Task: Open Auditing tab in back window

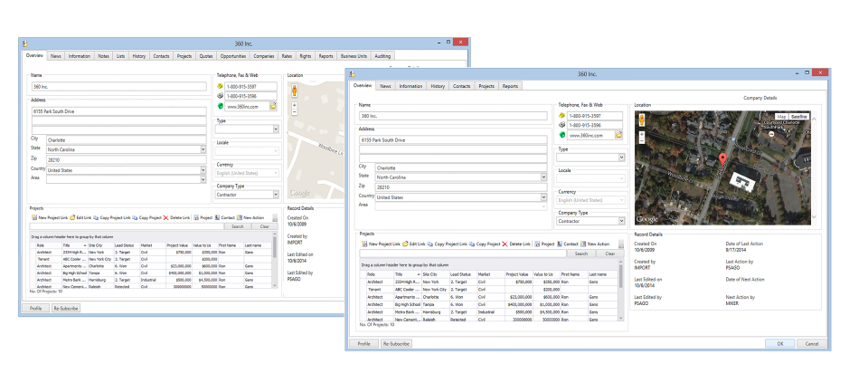Action: (x=382, y=56)
